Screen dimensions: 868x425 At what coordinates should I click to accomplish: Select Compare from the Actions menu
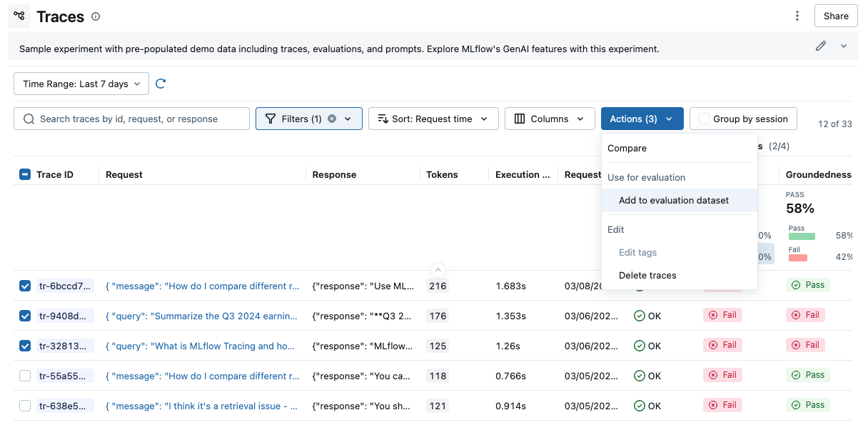click(627, 148)
